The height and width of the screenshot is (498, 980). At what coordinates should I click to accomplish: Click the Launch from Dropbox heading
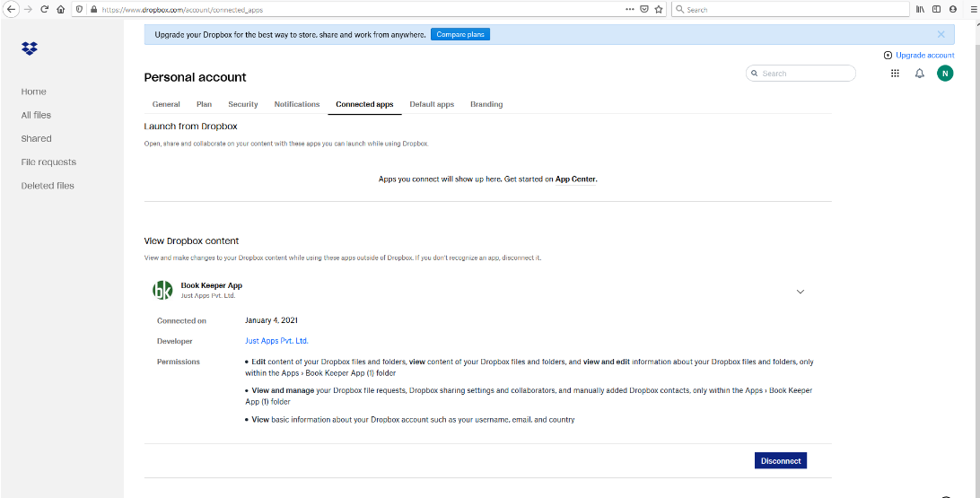click(x=190, y=127)
